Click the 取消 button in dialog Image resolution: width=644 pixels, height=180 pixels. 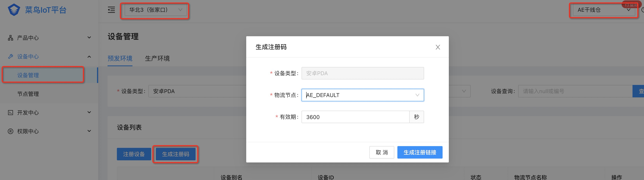coord(382,152)
